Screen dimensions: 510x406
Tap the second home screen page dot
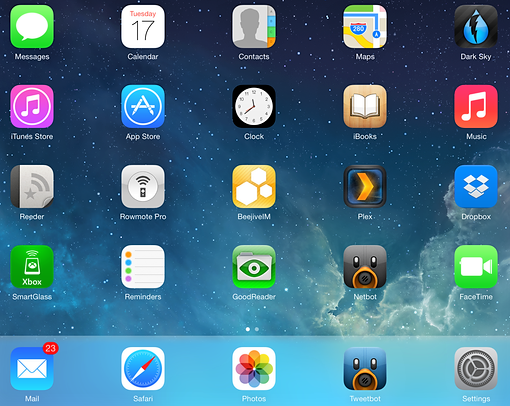(257, 329)
